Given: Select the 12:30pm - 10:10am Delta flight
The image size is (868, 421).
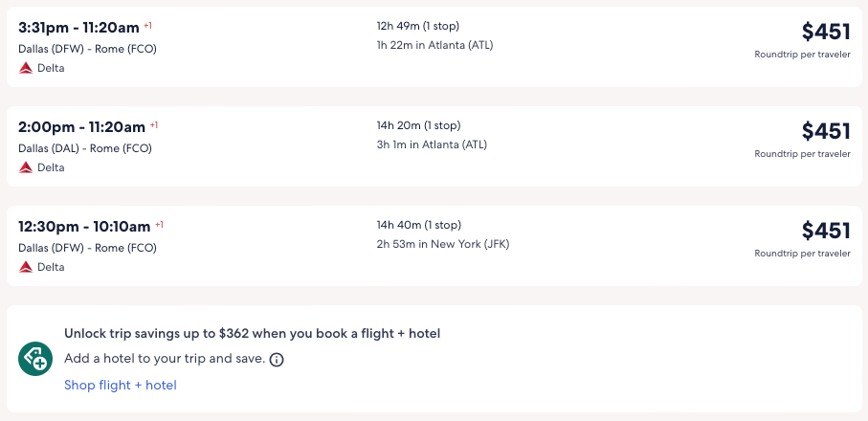Looking at the screenshot, I should 84,227.
